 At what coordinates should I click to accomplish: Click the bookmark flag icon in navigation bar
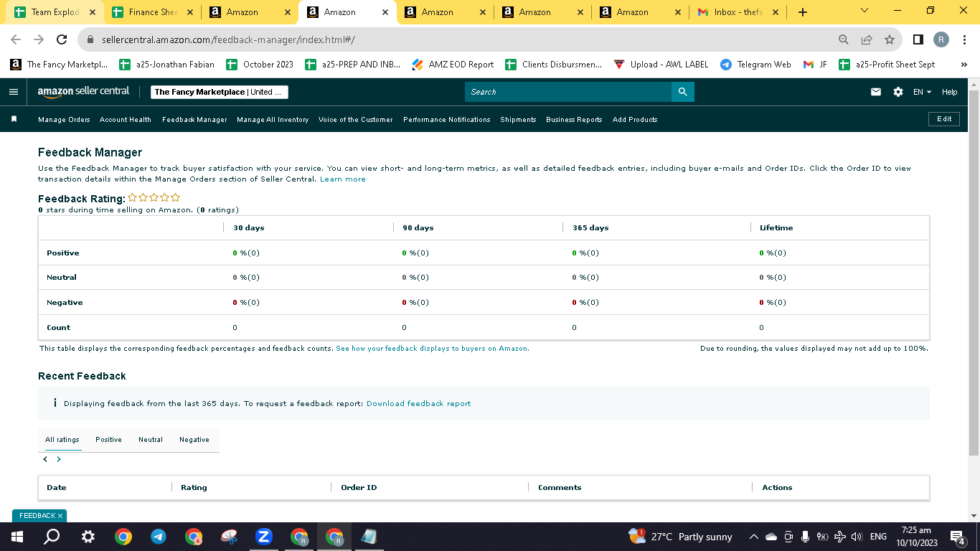point(14,119)
